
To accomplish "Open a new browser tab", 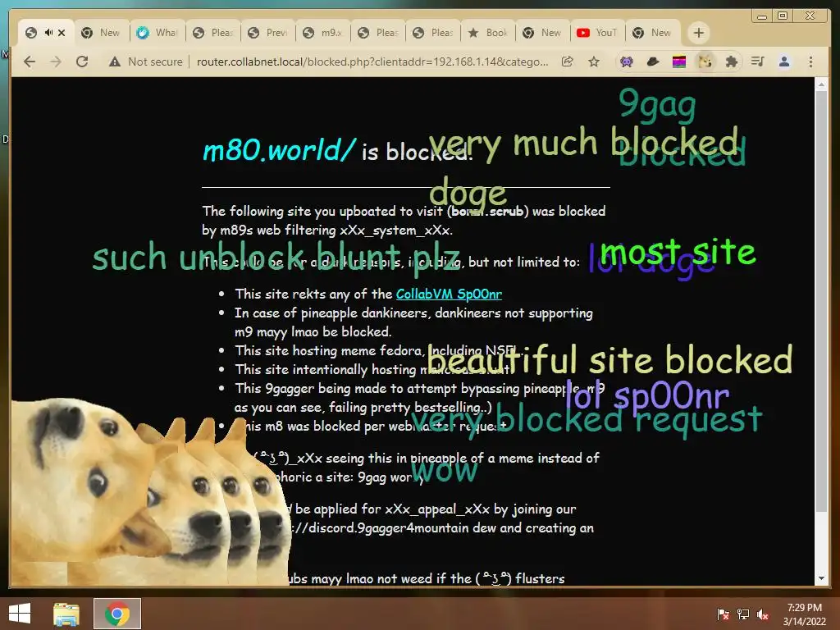I will 698,33.
